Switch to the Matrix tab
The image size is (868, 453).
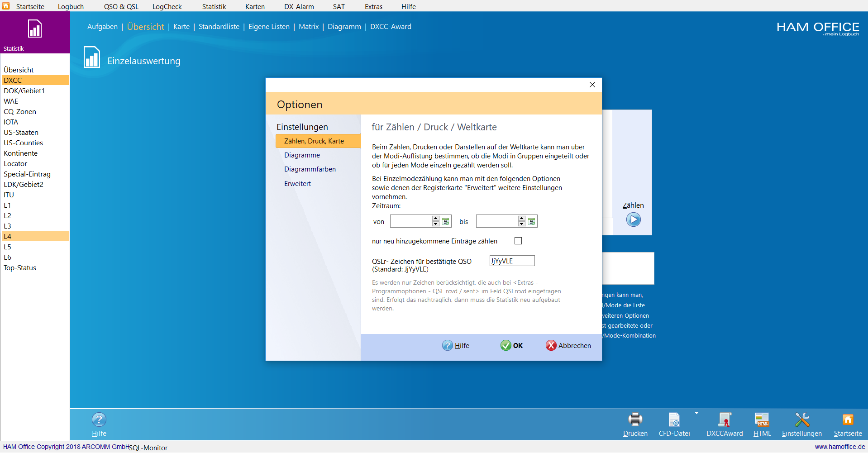(309, 26)
